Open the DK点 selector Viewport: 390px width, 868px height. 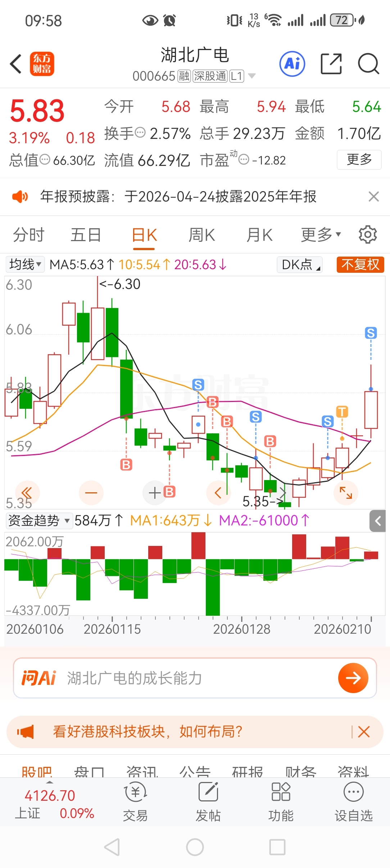pos(299,264)
